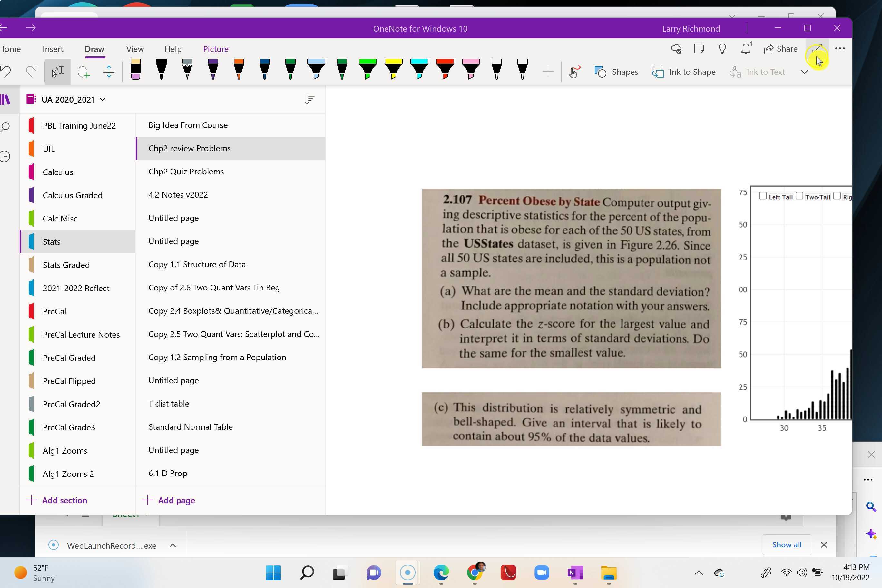Image resolution: width=882 pixels, height=588 pixels.
Task: Open notifications bell icon
Action: pos(746,49)
